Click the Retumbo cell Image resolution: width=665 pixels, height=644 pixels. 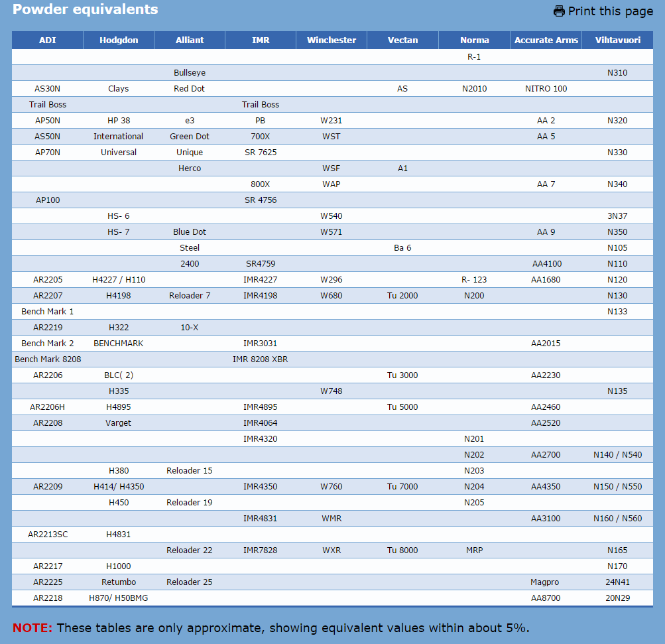(119, 582)
